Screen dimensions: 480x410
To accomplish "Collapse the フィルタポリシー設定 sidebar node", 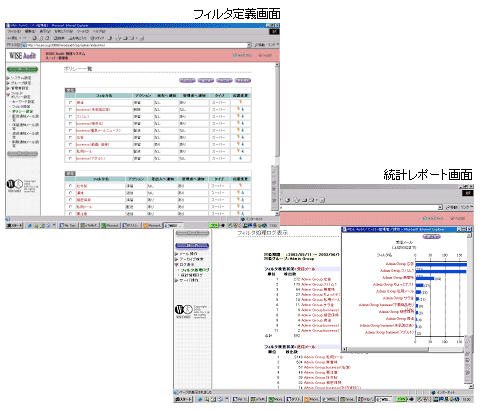I will coord(8,95).
